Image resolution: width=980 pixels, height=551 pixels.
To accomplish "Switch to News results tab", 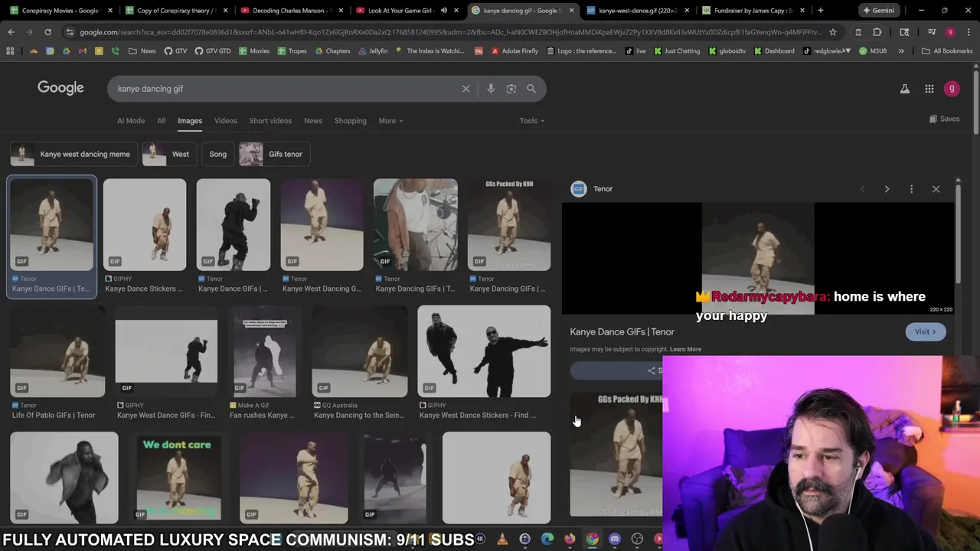I will [313, 121].
